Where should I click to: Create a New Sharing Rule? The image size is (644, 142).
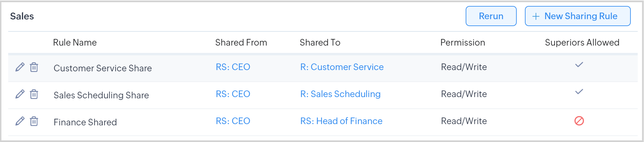click(x=578, y=16)
